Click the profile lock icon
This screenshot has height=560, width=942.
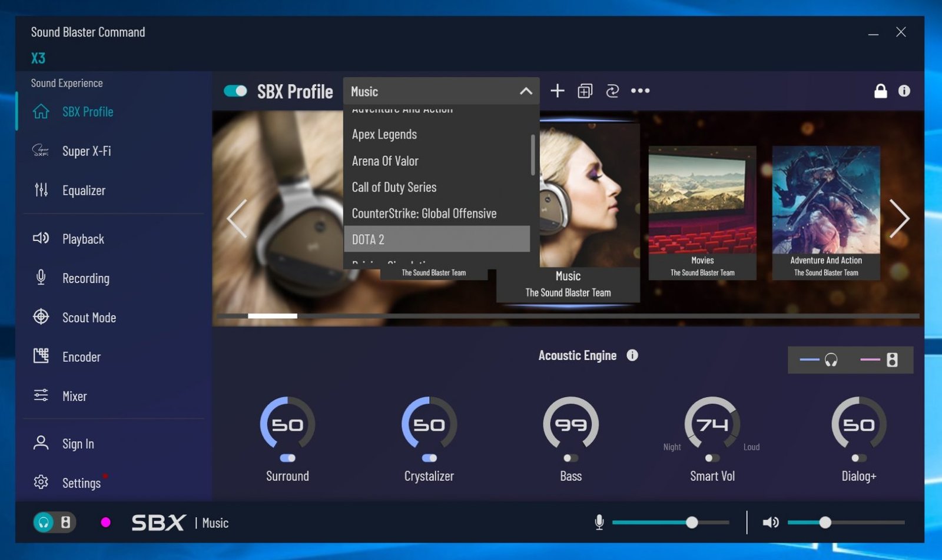(x=880, y=91)
